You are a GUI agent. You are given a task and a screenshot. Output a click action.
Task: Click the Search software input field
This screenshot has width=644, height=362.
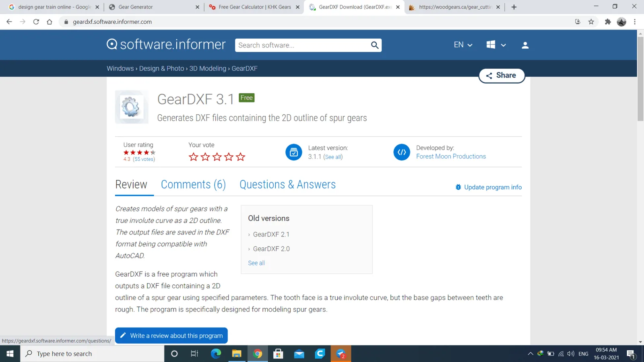tap(303, 45)
